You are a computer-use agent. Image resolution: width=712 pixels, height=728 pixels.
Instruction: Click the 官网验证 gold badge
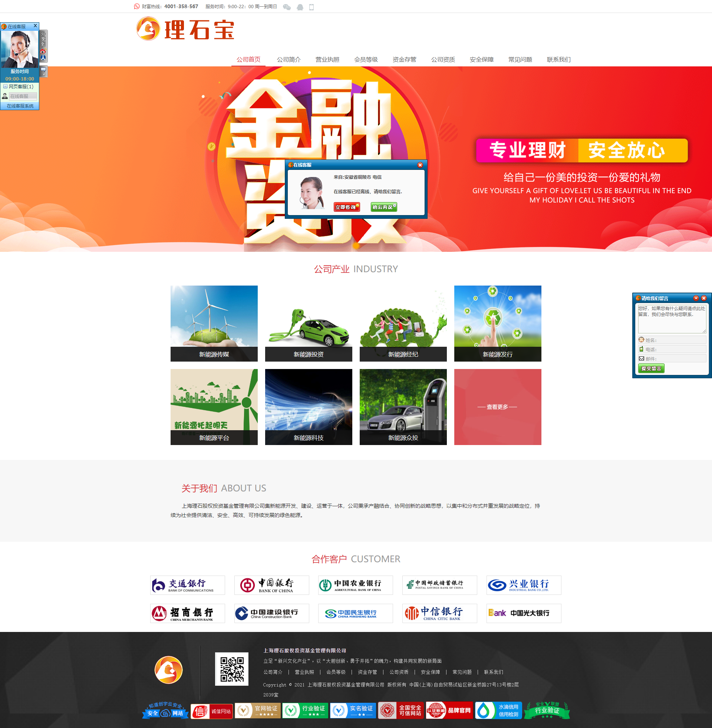coord(258,711)
